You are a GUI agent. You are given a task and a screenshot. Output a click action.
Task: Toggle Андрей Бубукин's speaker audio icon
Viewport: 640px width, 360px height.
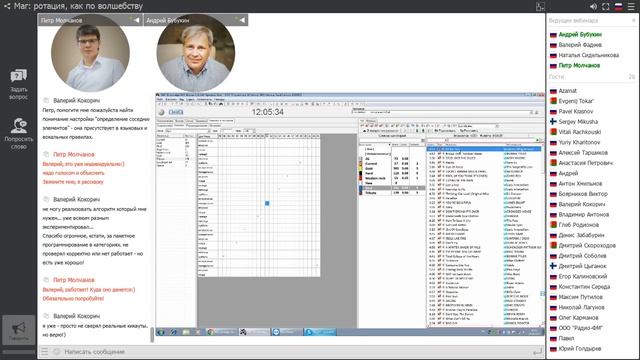(242, 20)
